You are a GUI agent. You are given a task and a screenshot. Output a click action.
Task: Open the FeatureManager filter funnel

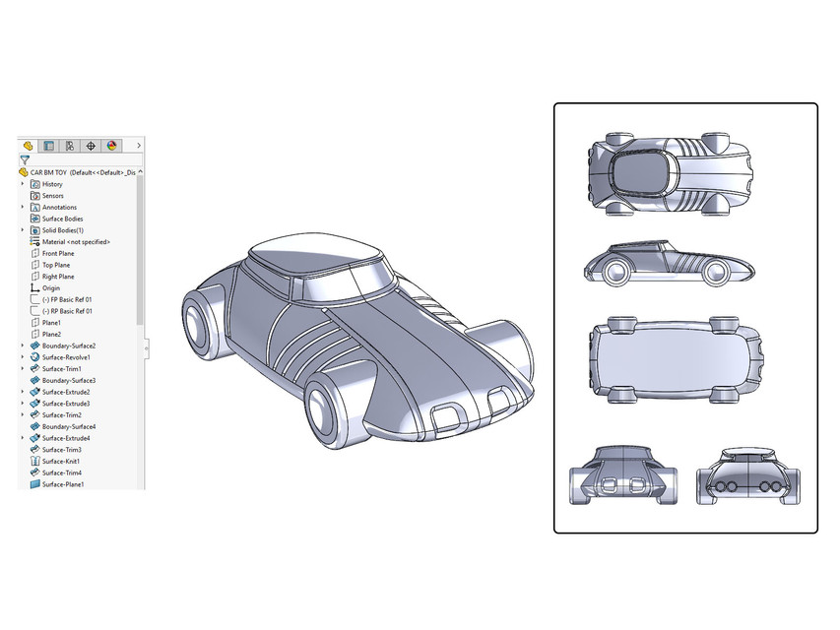coord(25,157)
